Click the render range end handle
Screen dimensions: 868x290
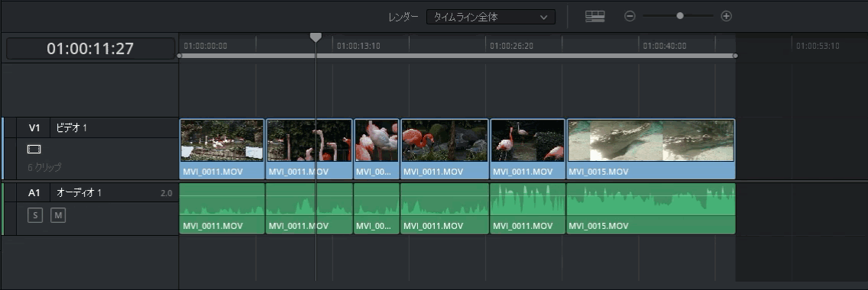coord(735,56)
